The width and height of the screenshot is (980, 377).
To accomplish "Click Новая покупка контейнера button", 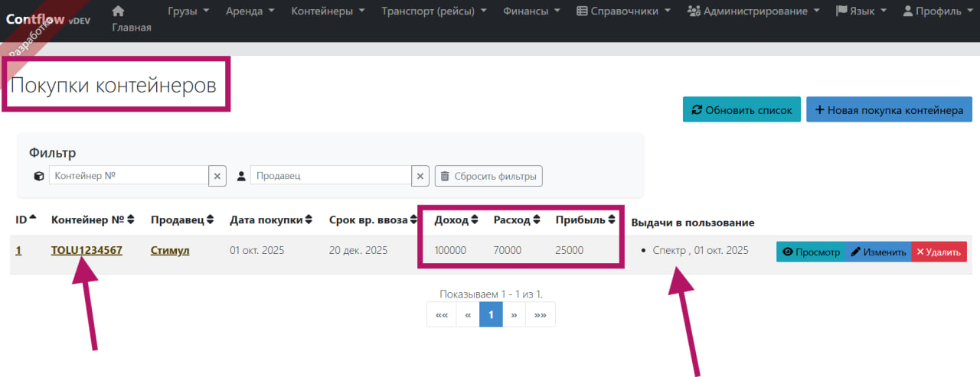I will pyautogui.click(x=889, y=109).
